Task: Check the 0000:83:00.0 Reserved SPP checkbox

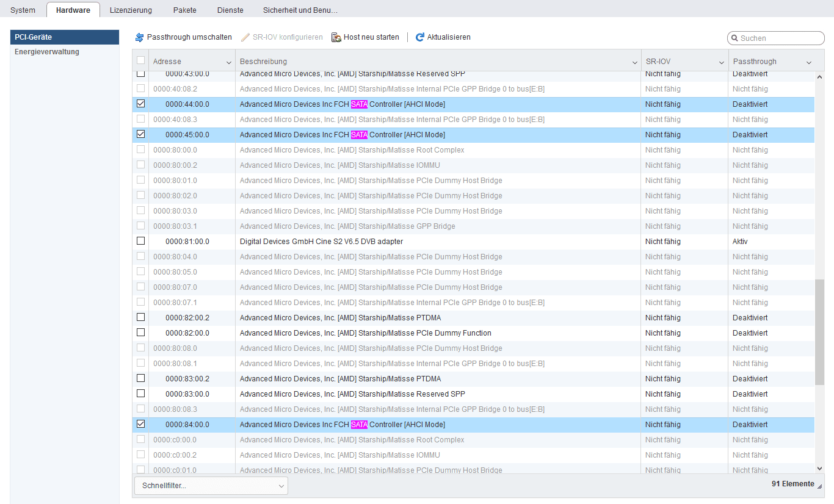Action: pos(141,394)
